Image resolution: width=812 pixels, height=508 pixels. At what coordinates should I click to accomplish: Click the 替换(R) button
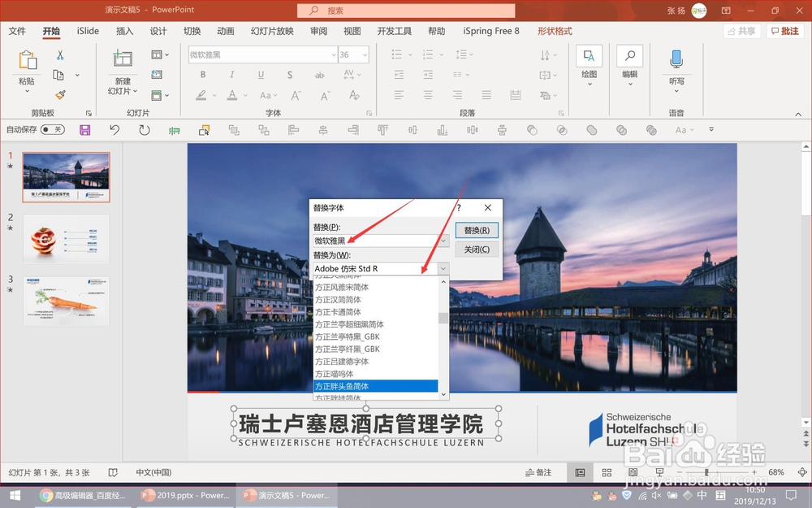(x=477, y=230)
